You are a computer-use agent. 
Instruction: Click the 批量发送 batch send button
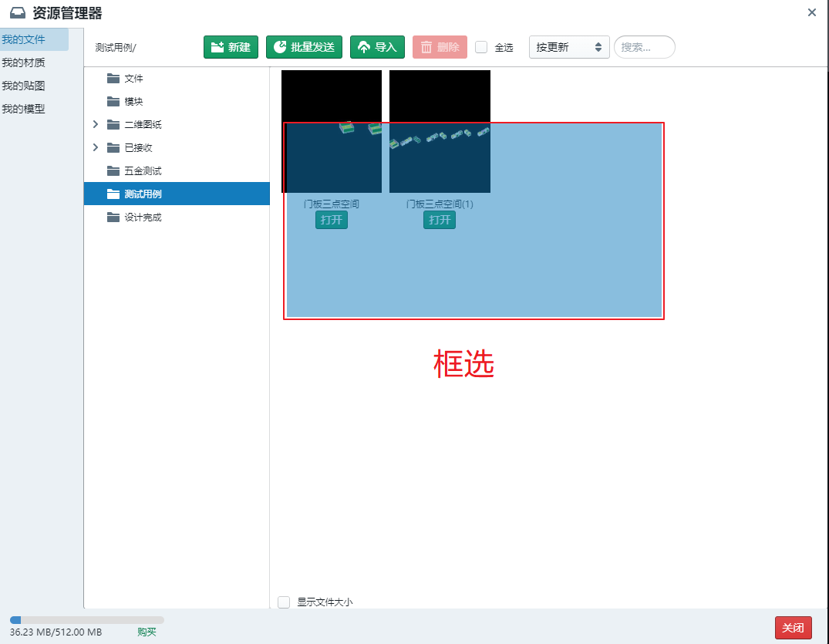pyautogui.click(x=304, y=47)
